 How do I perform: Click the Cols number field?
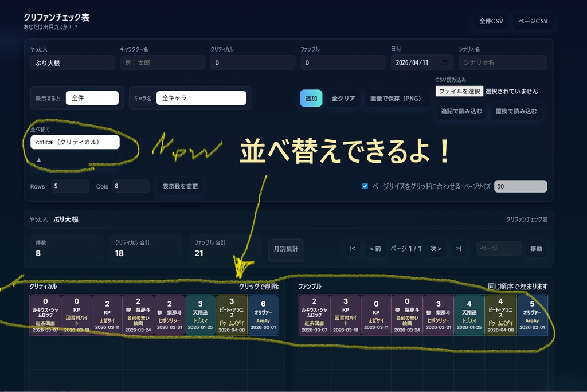(130, 186)
